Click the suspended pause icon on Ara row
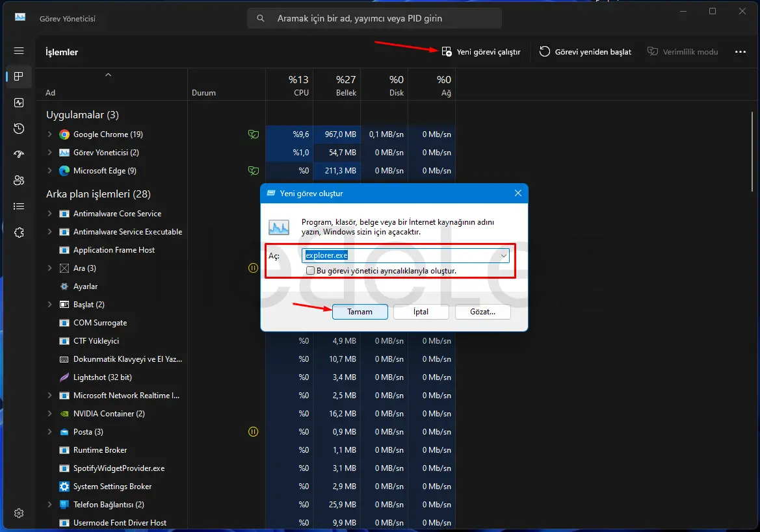The width and height of the screenshot is (760, 532). point(253,268)
